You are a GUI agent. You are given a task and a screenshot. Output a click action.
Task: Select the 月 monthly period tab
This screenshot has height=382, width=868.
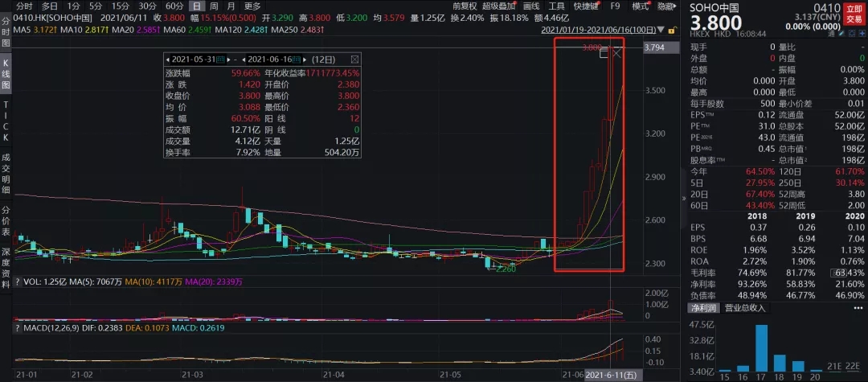click(231, 6)
